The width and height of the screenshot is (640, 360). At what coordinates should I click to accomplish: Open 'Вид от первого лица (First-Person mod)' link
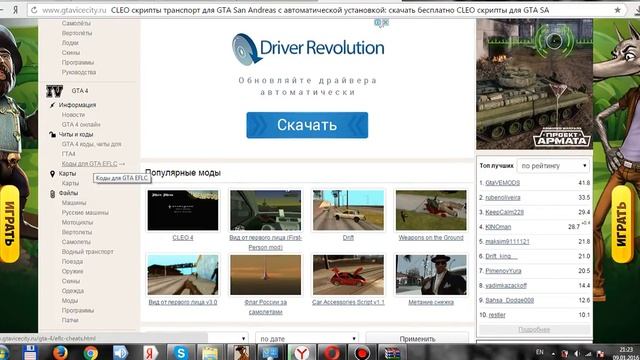click(x=265, y=242)
